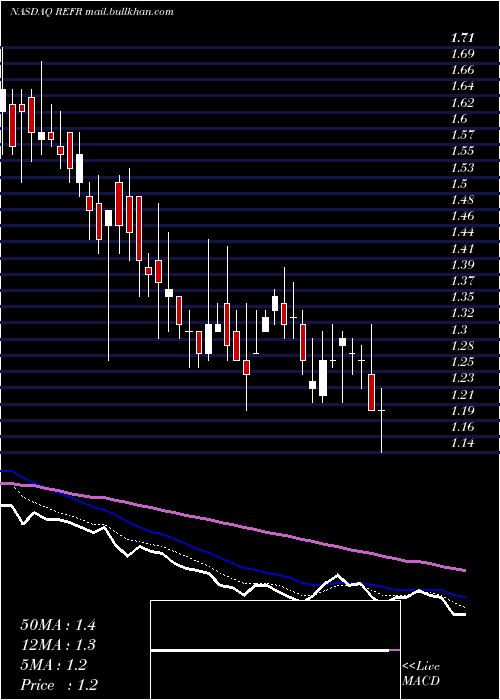Image resolution: width=500 pixels, height=700 pixels.
Task: Select the 1.46 price axis label
Action: 462,216
